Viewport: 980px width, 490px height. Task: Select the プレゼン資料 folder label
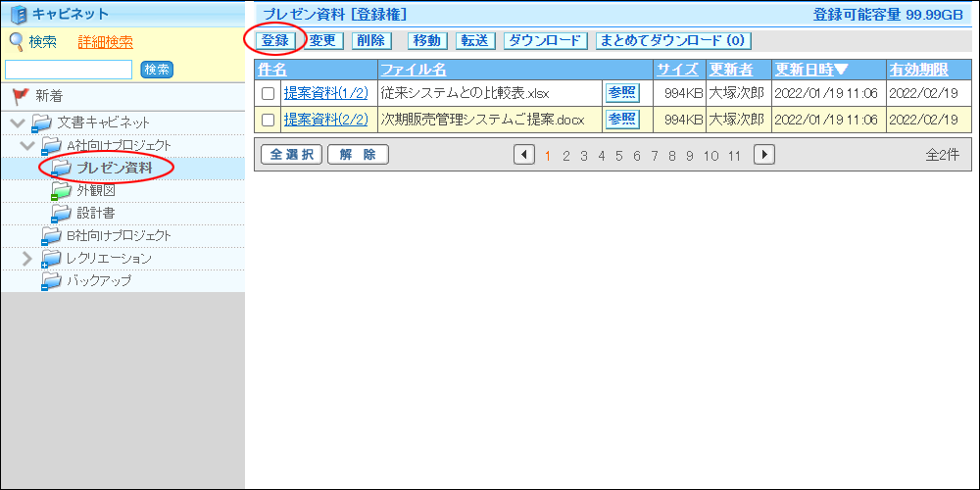click(x=114, y=169)
